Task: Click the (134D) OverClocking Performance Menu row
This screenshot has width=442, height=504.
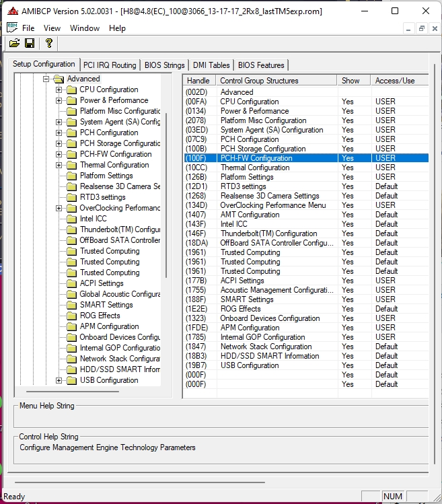Action: click(306, 205)
